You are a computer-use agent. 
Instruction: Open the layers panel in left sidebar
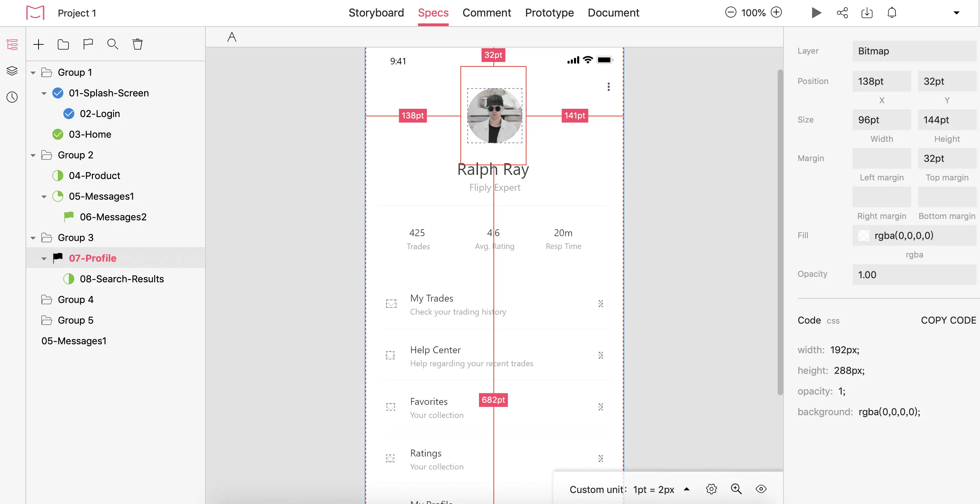(x=12, y=71)
